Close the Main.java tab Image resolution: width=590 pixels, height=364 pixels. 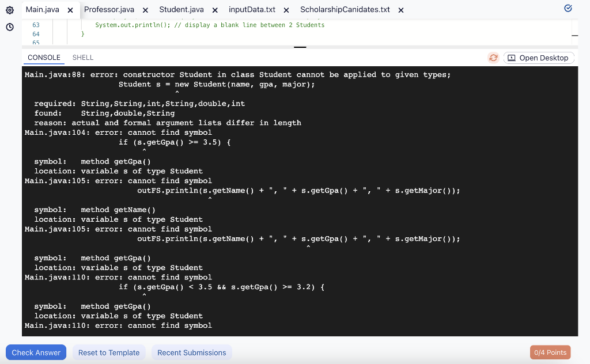click(70, 10)
